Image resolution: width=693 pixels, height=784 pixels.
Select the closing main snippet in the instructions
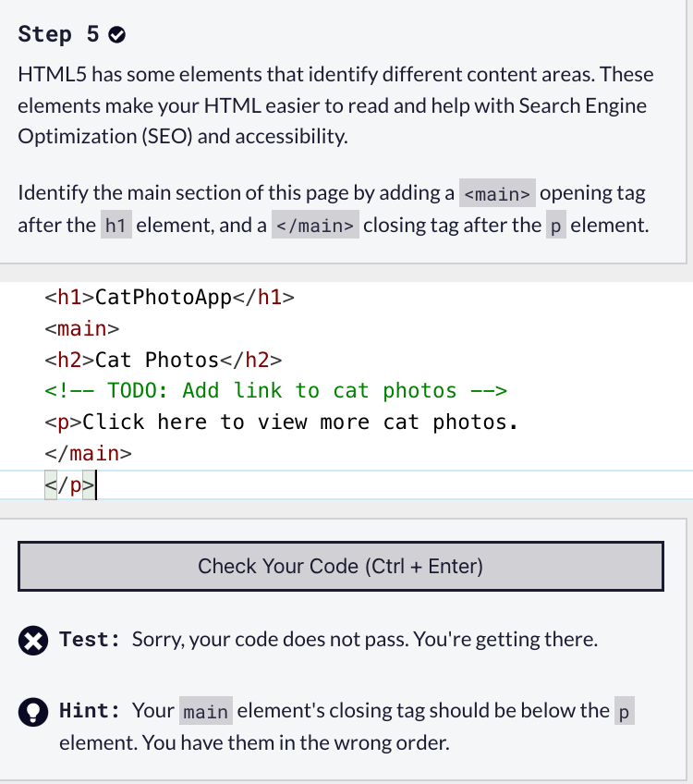(315, 225)
